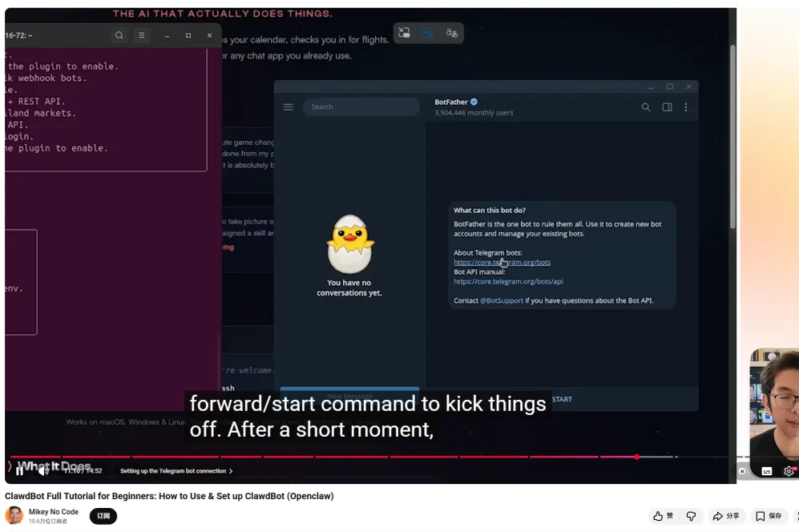
Task: Click the 11:10 / 14:52 time display
Action: coord(83,471)
